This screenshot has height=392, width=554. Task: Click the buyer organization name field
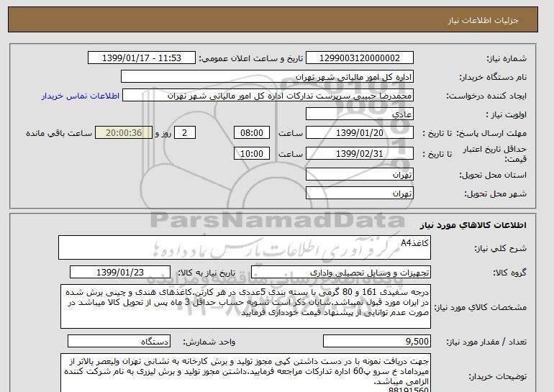pos(267,77)
